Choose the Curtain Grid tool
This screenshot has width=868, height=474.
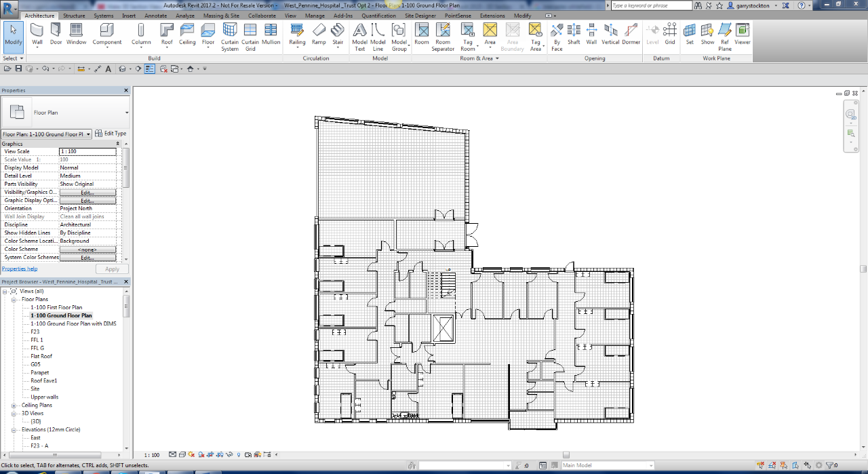[250, 37]
